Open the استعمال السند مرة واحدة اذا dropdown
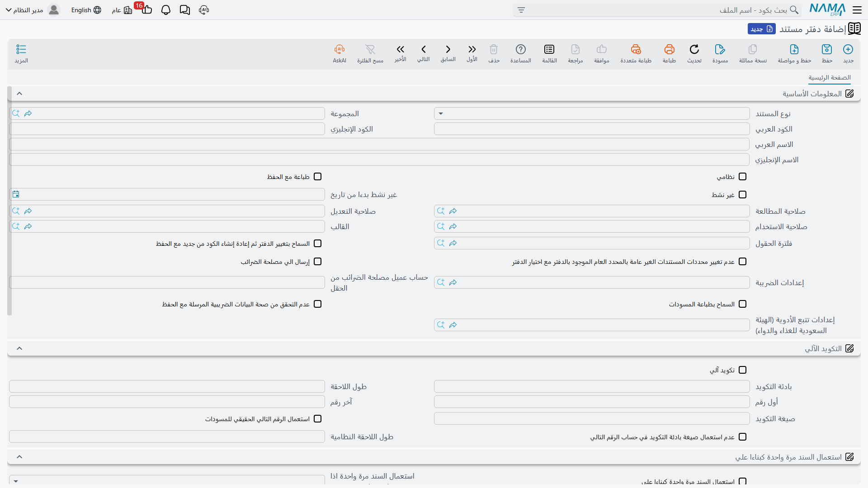The image size is (868, 488). [x=167, y=481]
